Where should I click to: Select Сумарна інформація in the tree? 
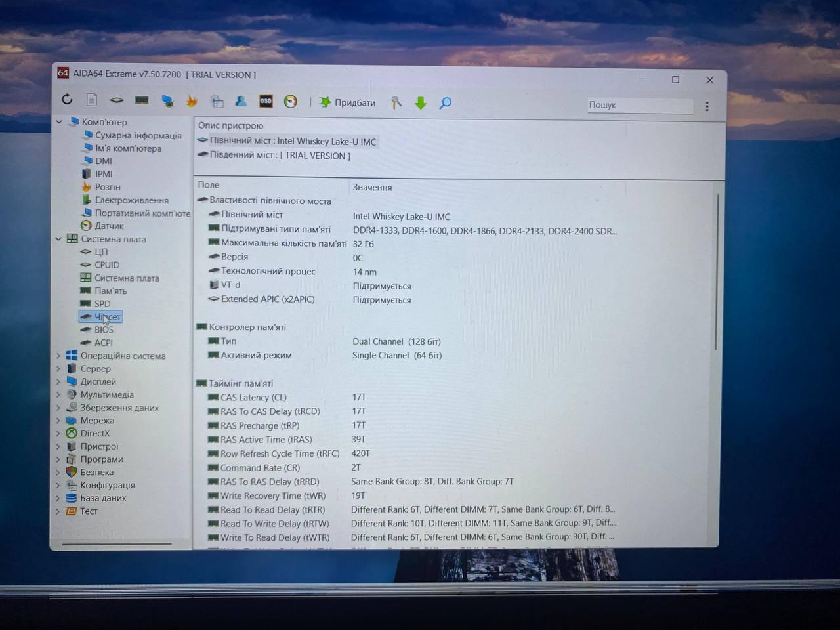click(x=138, y=135)
